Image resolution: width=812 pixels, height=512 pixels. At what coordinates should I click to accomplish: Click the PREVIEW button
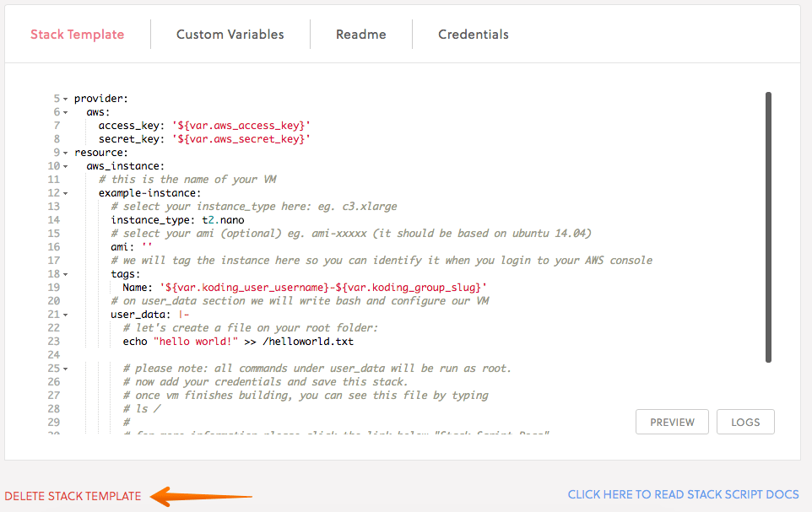click(x=672, y=422)
